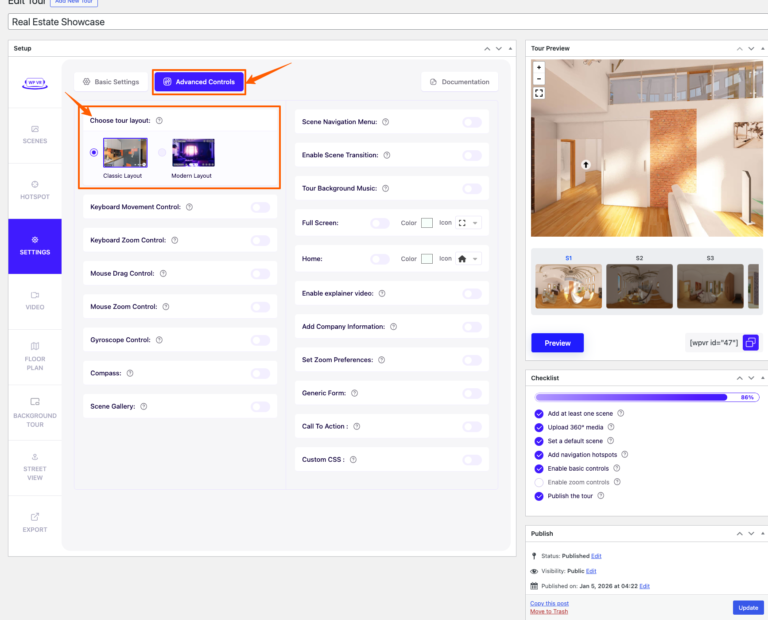Select the Modern Layout radio button
Image resolution: width=768 pixels, height=620 pixels.
point(162,152)
